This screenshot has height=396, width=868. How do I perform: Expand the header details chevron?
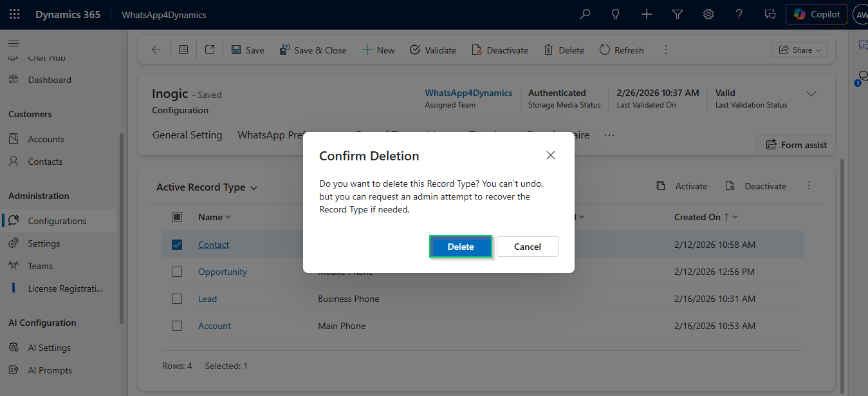tap(811, 94)
